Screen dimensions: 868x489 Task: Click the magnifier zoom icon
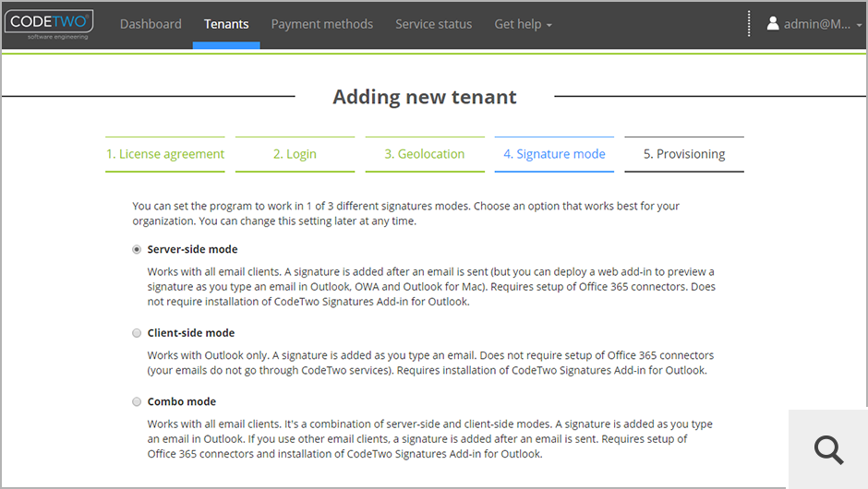coord(828,449)
